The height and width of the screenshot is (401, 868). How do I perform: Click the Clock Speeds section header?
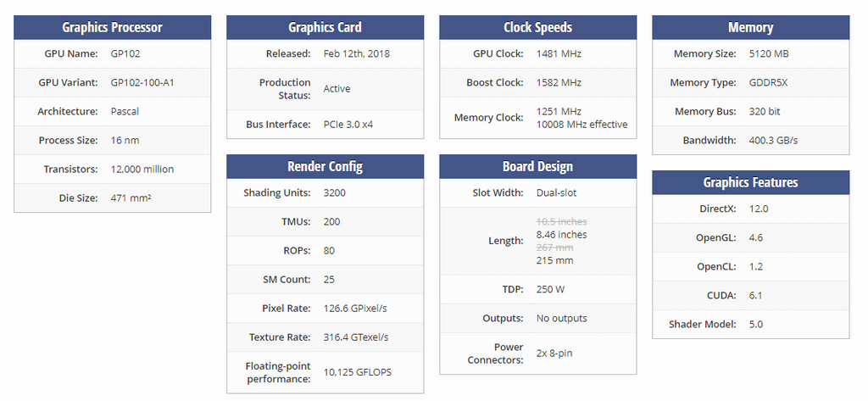pos(538,27)
